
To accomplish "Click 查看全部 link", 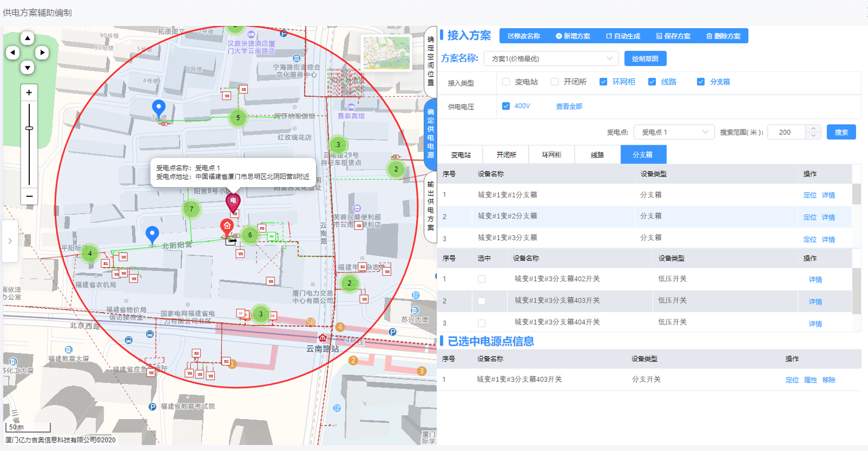I will pos(569,107).
